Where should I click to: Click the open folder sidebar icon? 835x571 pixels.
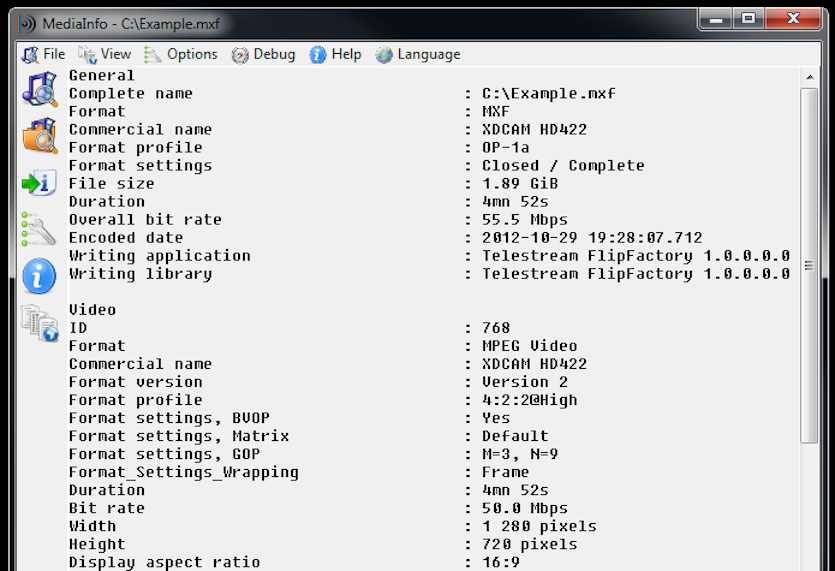click(40, 136)
